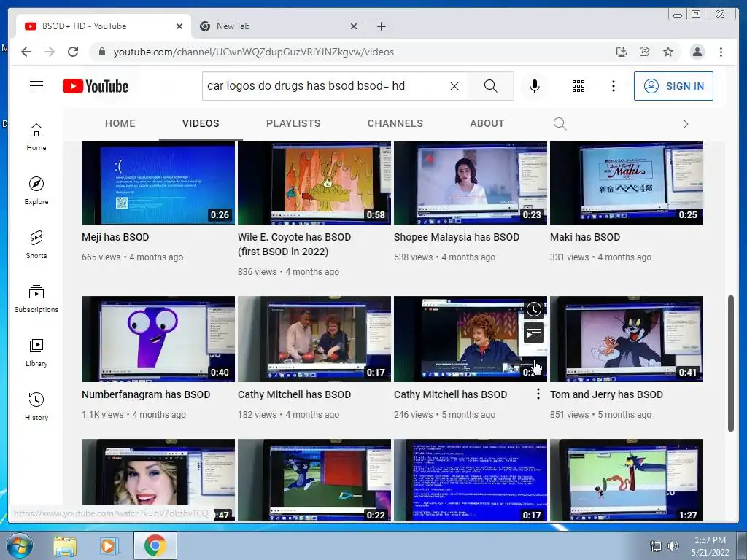The height and width of the screenshot is (560, 747).
Task: Open Shorts in the sidebar
Action: click(36, 245)
